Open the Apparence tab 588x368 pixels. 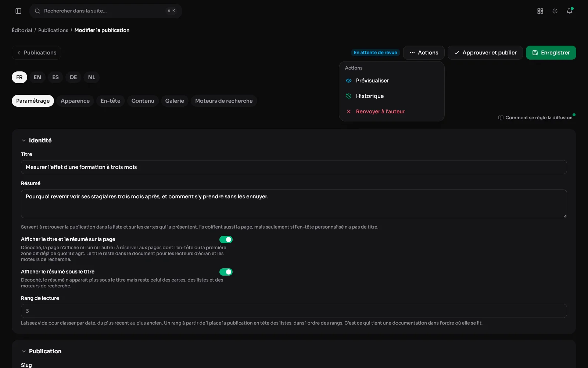pos(75,101)
